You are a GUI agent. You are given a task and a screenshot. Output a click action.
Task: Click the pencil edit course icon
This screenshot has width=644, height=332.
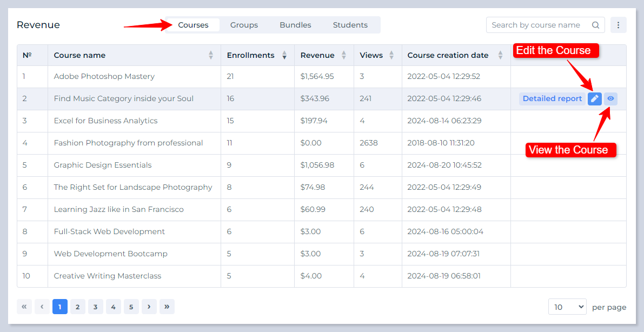[x=594, y=99]
